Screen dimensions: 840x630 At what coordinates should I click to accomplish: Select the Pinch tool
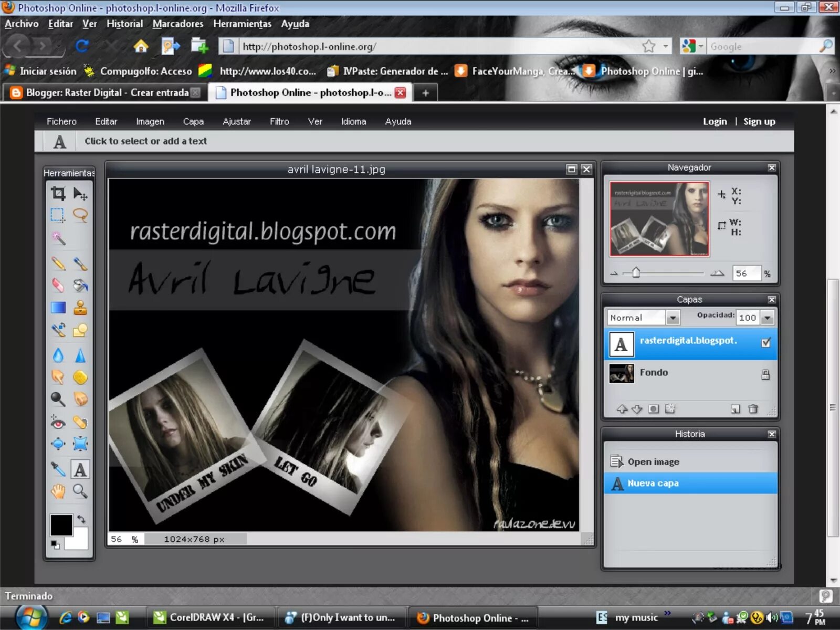80,444
